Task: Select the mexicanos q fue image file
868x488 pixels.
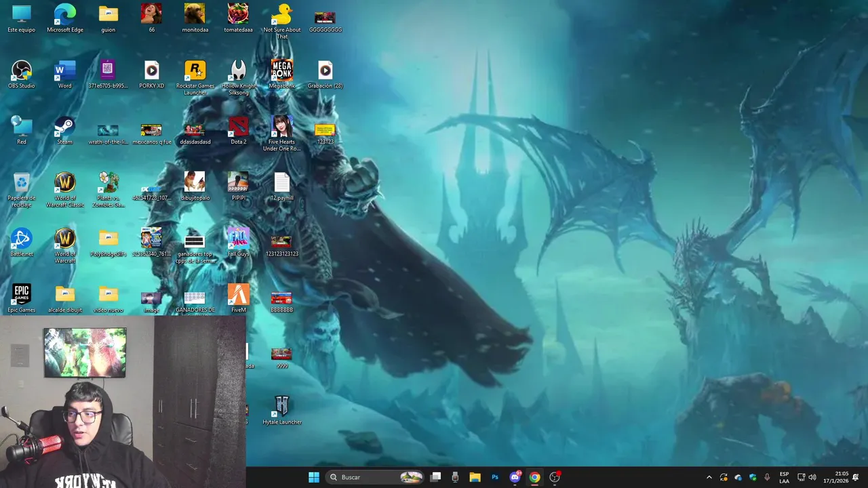Action: pos(151,133)
